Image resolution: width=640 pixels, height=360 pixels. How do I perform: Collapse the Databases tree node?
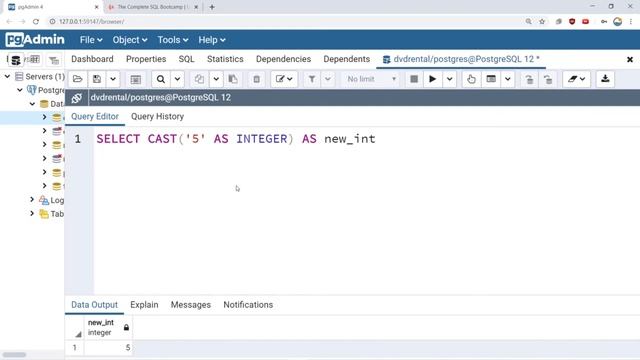coord(32,104)
